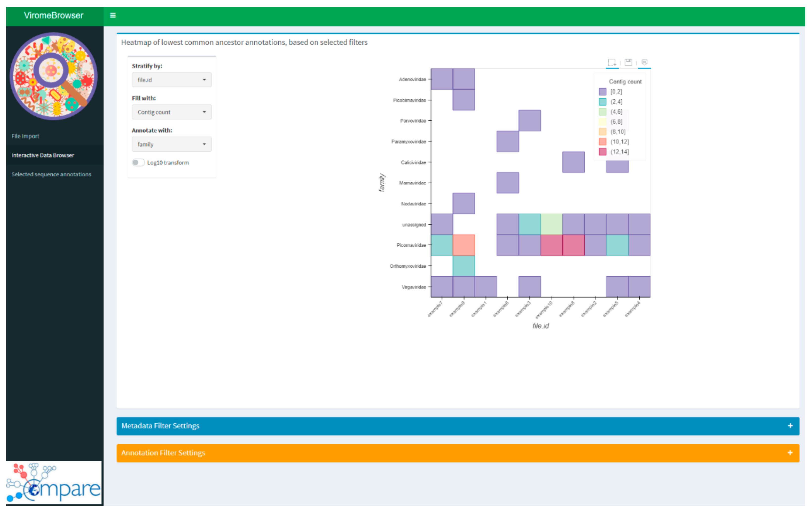Click plus icon on Annotation Filter Settings

coord(790,453)
